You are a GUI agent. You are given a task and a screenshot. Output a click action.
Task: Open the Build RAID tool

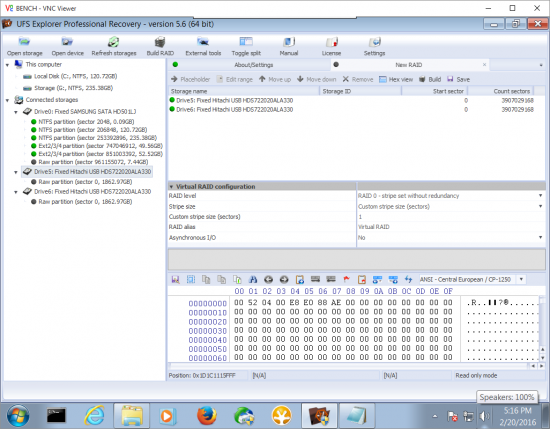[x=160, y=46]
